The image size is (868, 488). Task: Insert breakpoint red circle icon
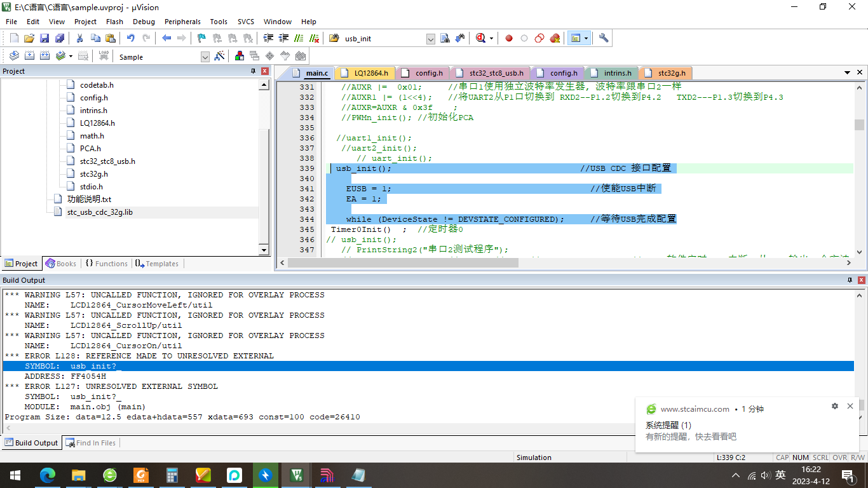coord(508,38)
